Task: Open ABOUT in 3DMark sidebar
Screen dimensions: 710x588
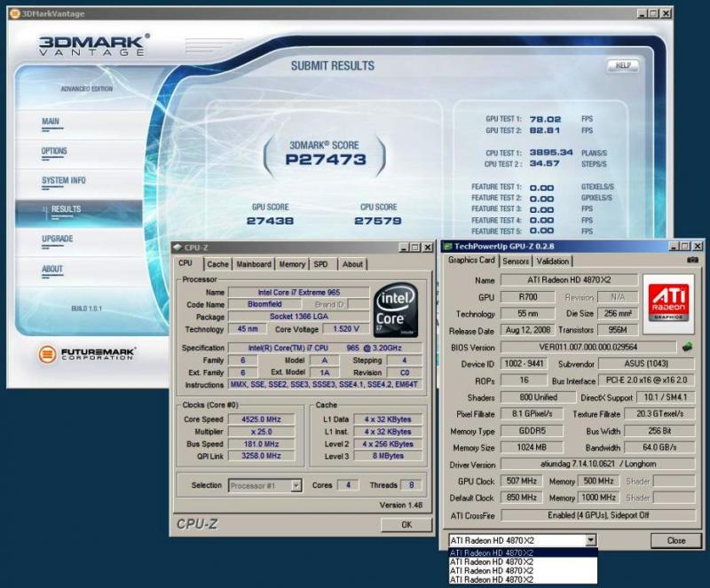Action: tap(52, 269)
